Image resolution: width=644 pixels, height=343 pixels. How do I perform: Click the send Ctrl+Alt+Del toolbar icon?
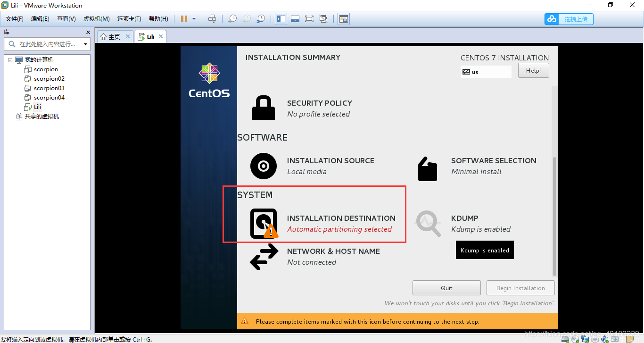212,19
